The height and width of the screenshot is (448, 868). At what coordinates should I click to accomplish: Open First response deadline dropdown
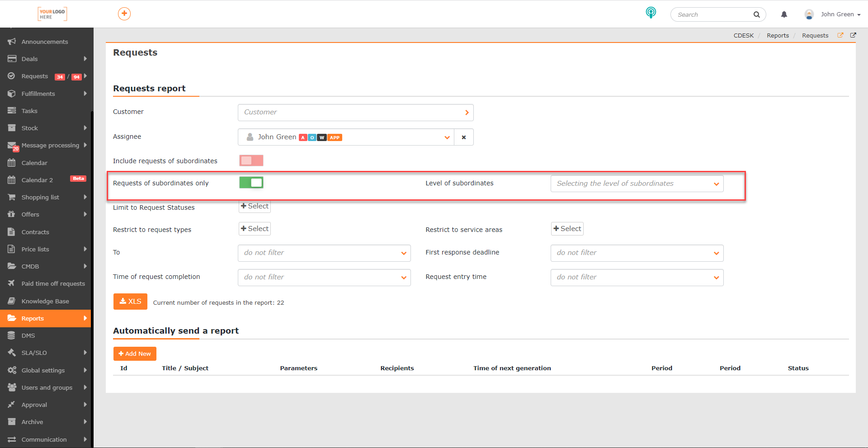[637, 253]
